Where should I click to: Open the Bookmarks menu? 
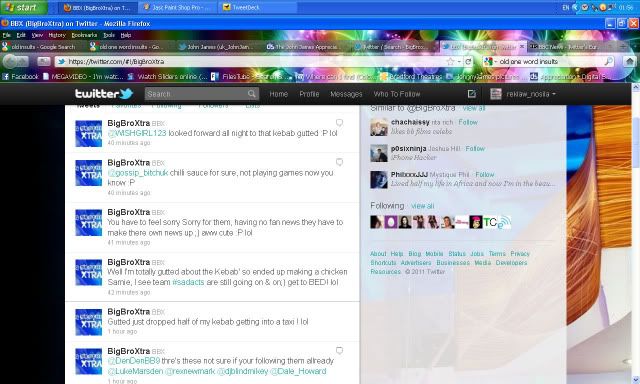click(84, 35)
